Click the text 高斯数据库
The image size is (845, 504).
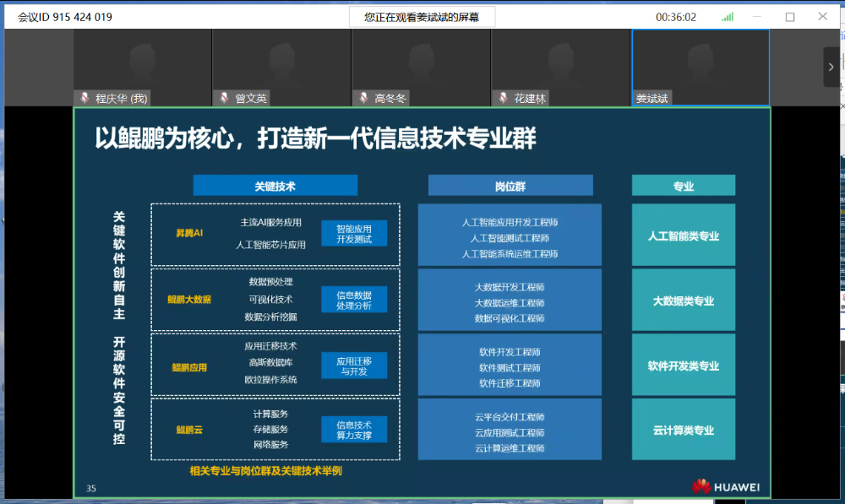(270, 362)
